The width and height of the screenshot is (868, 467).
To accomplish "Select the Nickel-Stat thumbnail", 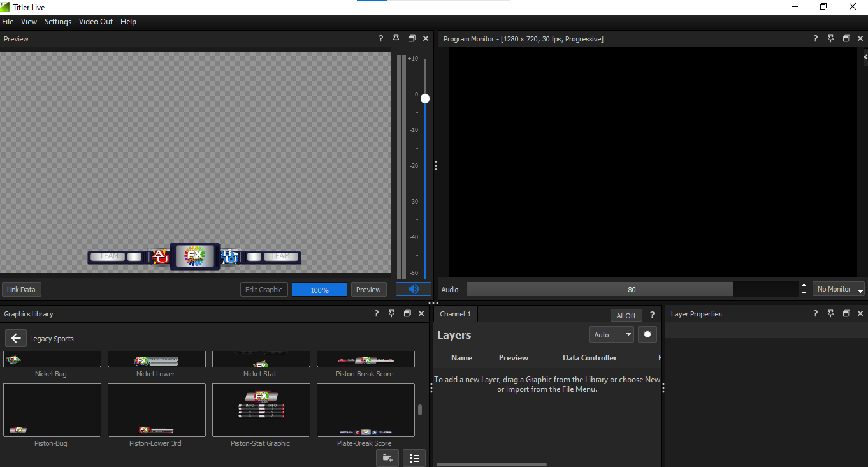I will pyautogui.click(x=261, y=359).
